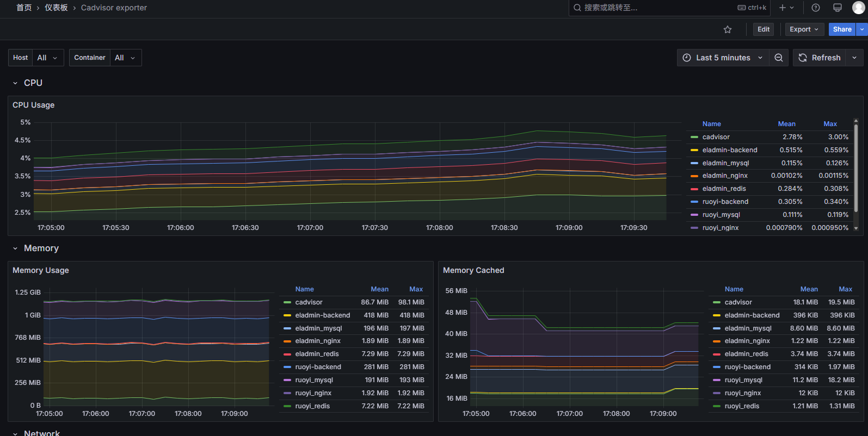Click the user avatar profile icon

coord(858,8)
